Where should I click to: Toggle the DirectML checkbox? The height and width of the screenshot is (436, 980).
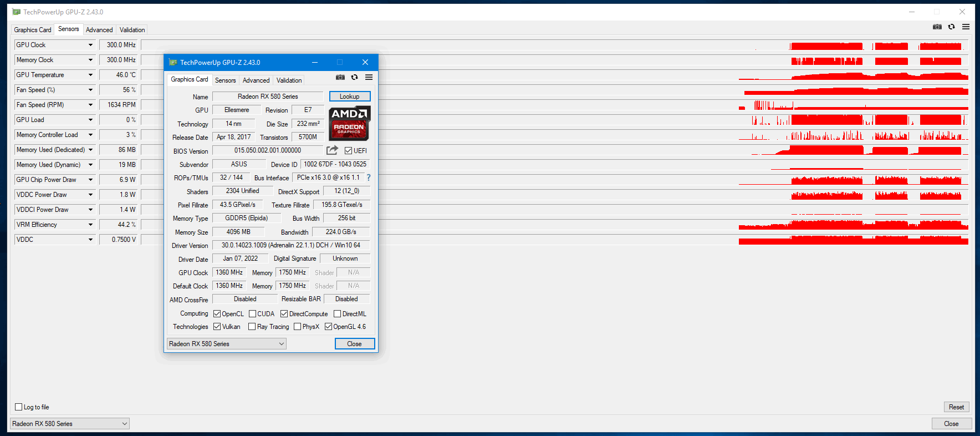click(337, 314)
